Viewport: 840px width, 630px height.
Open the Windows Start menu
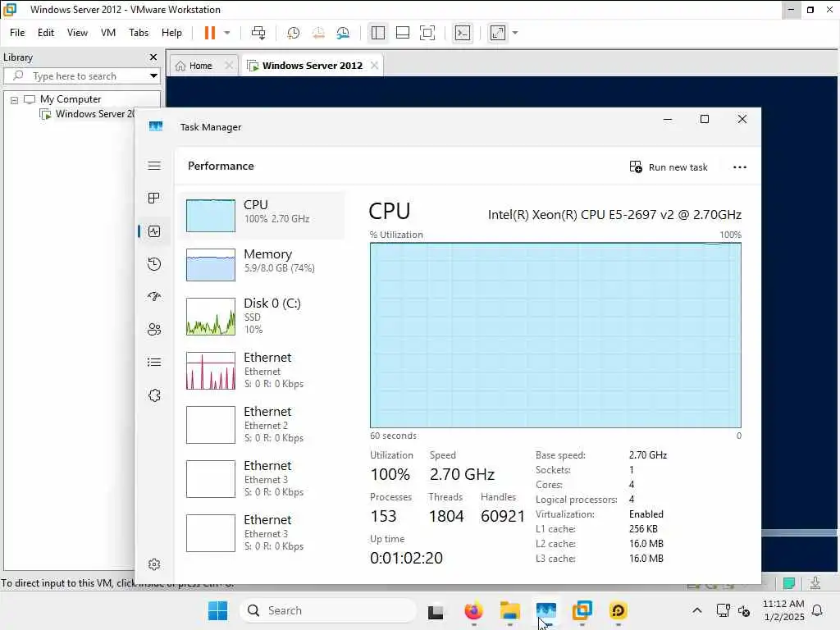click(x=217, y=610)
